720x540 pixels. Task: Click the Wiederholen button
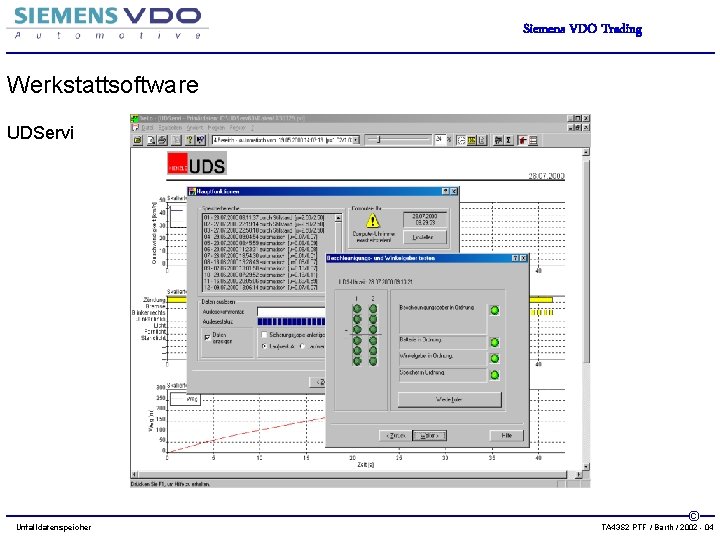tap(450, 399)
